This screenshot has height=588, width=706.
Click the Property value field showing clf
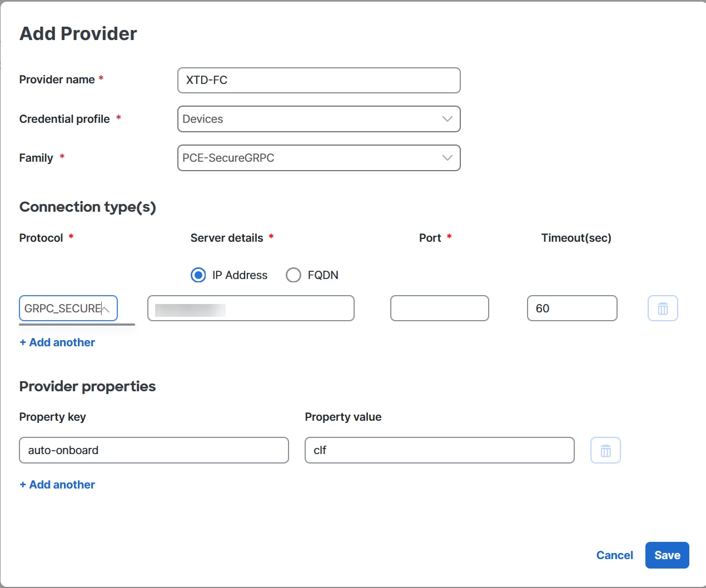pyautogui.click(x=439, y=450)
